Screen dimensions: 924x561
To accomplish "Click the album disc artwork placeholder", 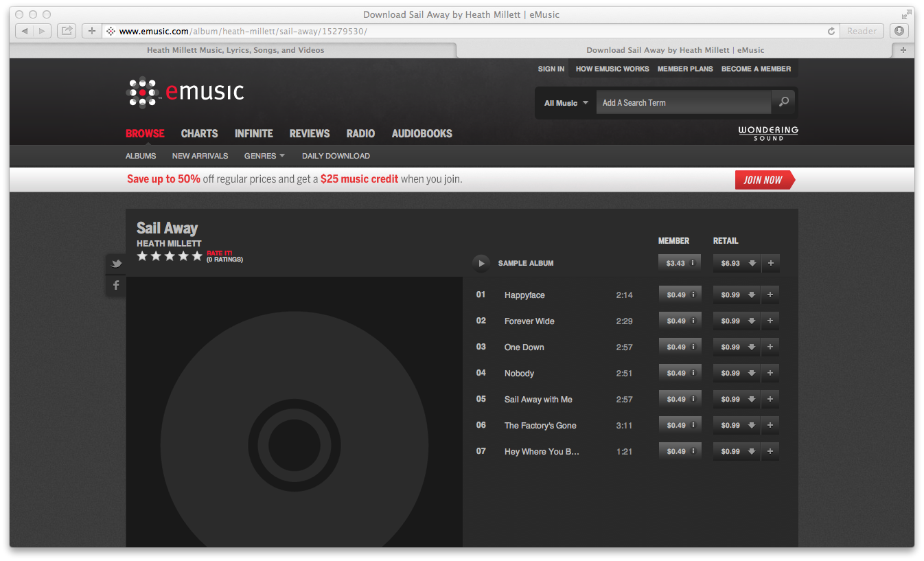I will pyautogui.click(x=294, y=412).
